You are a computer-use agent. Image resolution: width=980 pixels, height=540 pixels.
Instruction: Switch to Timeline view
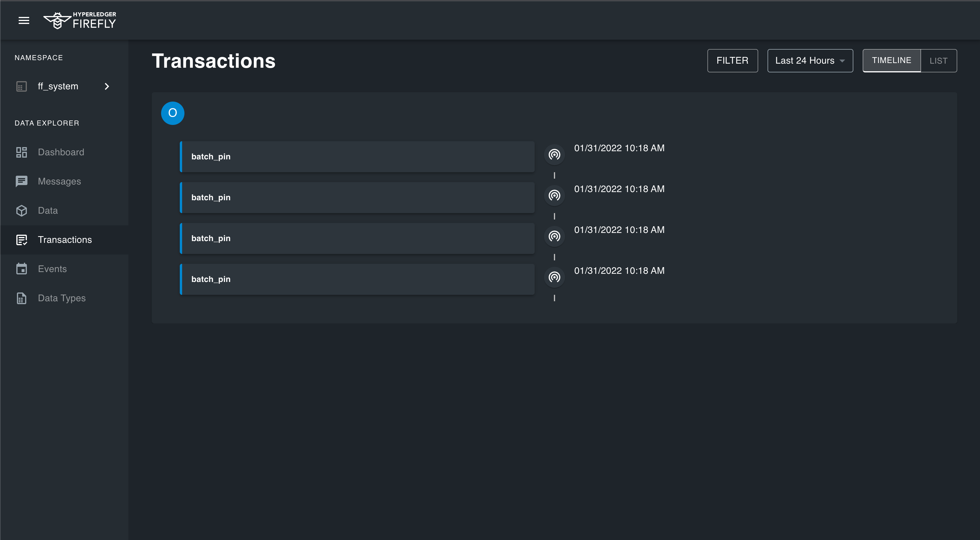pyautogui.click(x=891, y=60)
